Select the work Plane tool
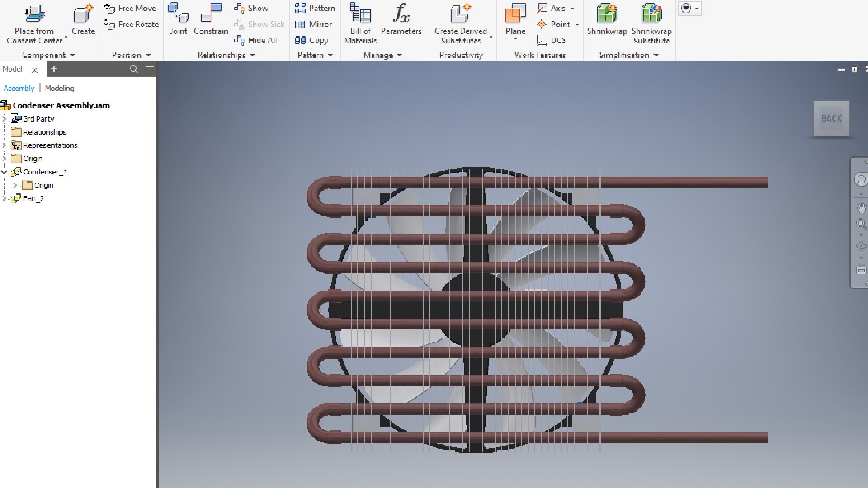The image size is (868, 488). coord(515,19)
